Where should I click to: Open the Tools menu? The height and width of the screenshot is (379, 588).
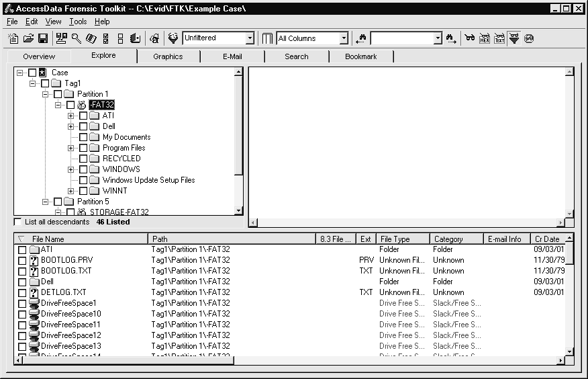point(78,22)
